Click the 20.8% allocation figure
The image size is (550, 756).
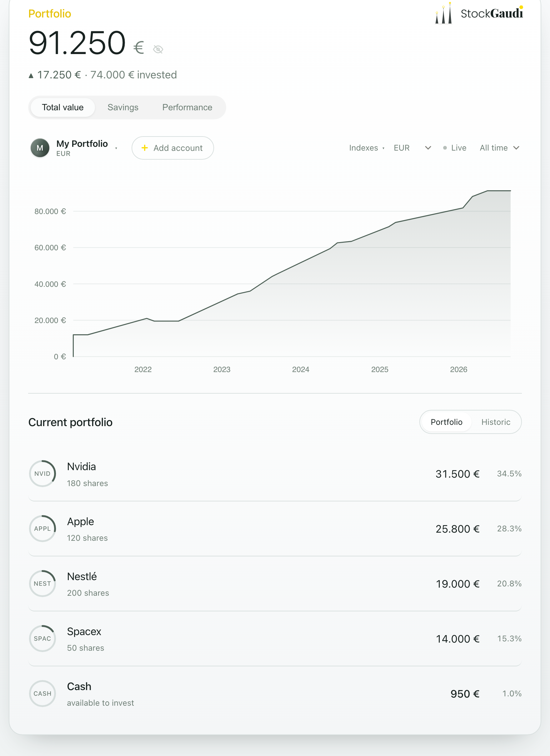pos(509,584)
